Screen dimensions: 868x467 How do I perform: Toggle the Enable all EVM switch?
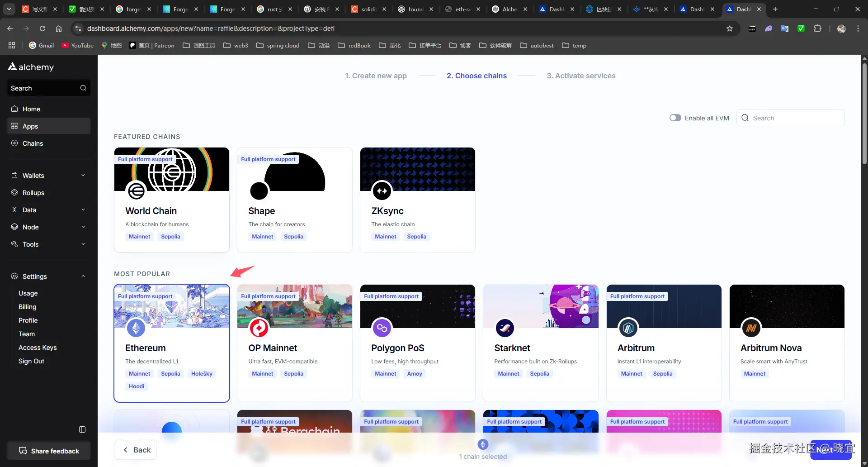coord(675,118)
